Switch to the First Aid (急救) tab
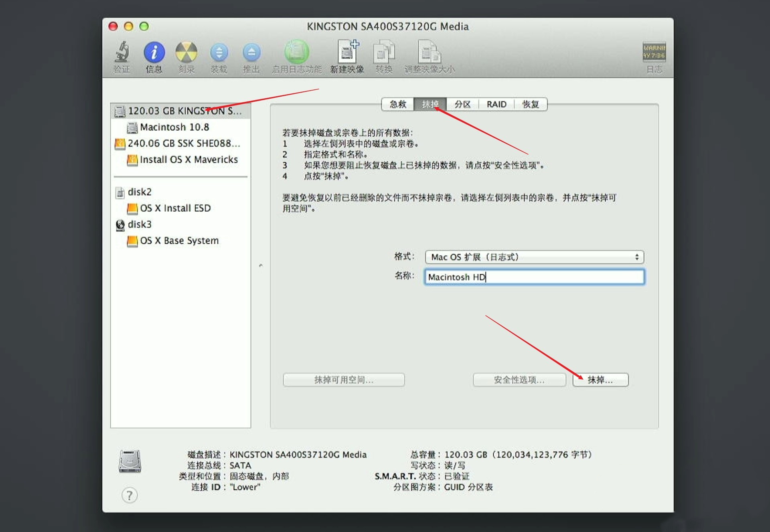This screenshot has height=532, width=770. click(398, 105)
